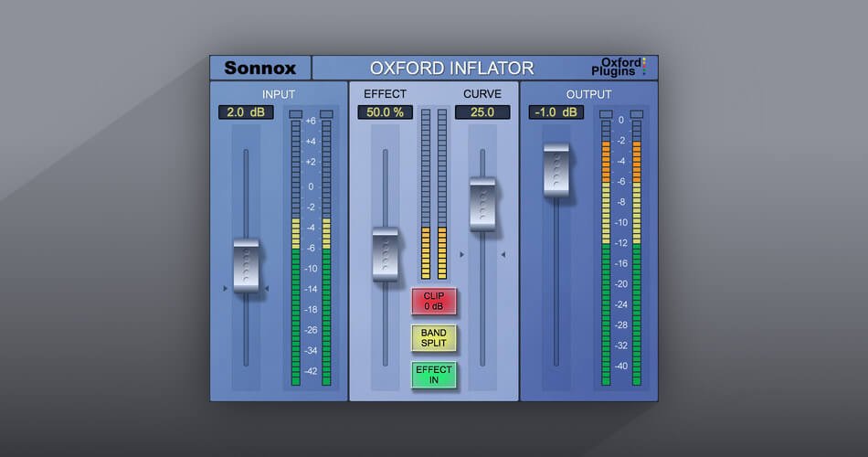Click the EFFECT fader handle
The image size is (868, 457).
tap(386, 254)
